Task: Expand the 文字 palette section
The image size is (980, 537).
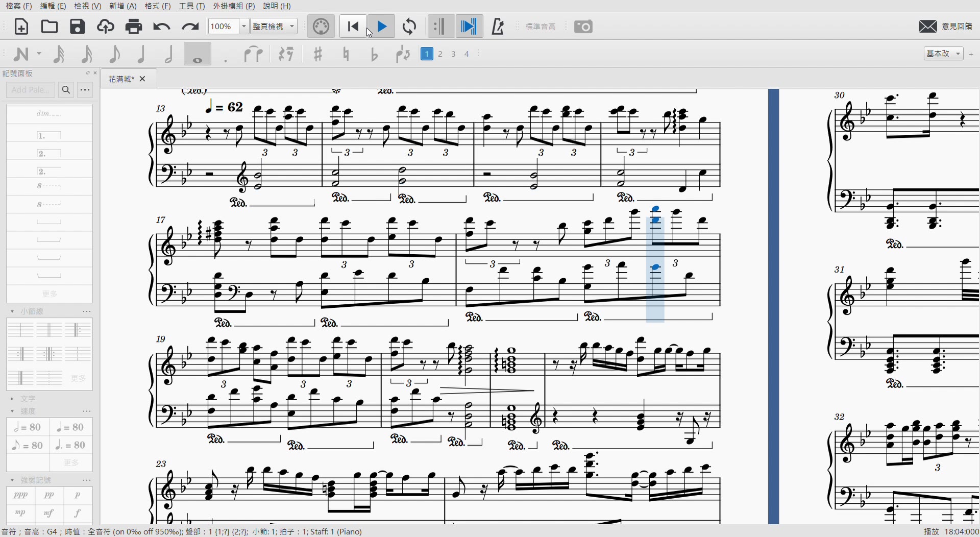Action: (x=12, y=399)
